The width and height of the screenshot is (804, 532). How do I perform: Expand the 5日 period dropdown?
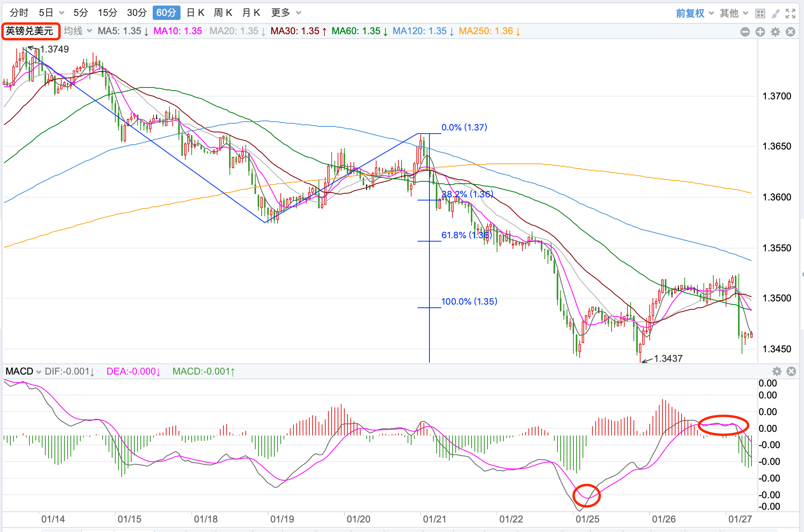(62, 13)
